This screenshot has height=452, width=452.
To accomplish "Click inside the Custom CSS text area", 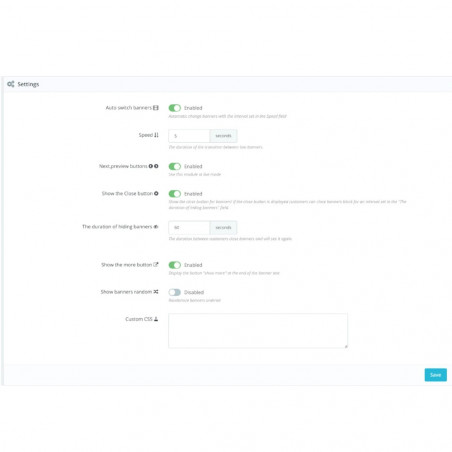I will tap(258, 331).
